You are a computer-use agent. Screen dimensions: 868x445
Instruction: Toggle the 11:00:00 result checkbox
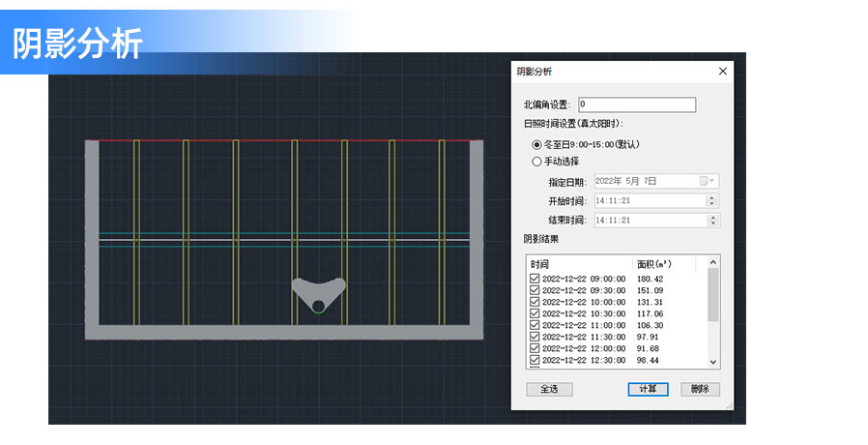tap(535, 325)
